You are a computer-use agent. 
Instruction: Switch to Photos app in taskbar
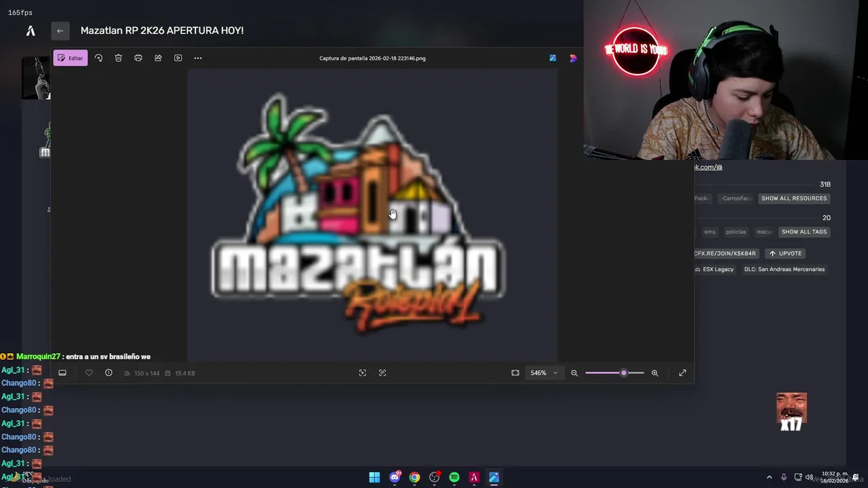pos(494,477)
